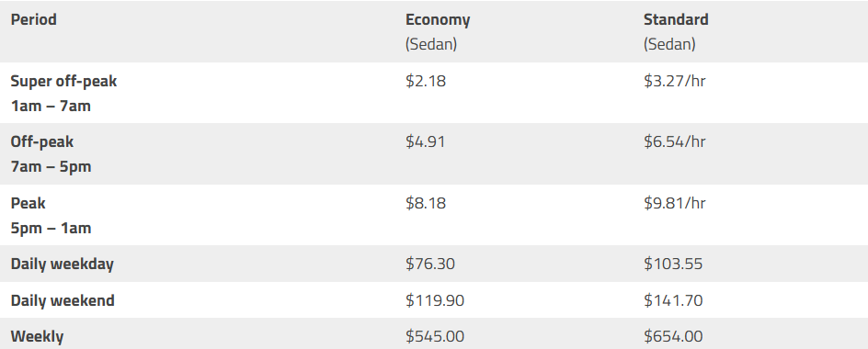
Task: Select the $8.18 Economy peak price
Action: pos(425,203)
